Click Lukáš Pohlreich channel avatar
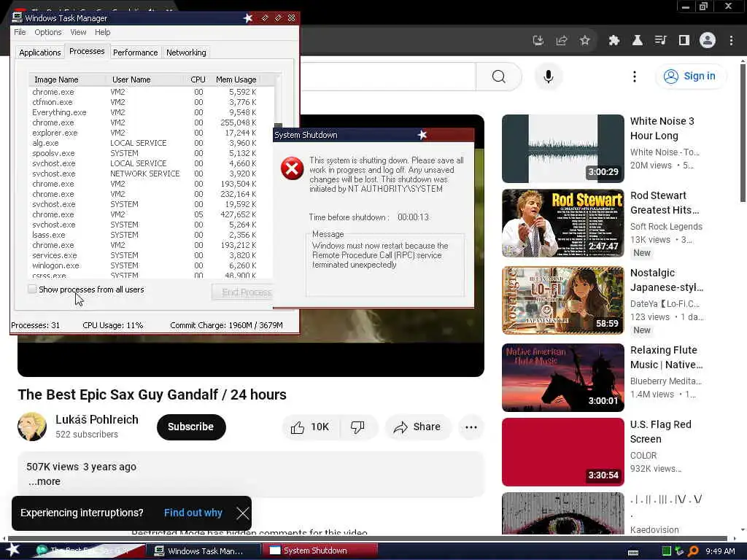Image resolution: width=747 pixels, height=560 pixels. click(32, 427)
